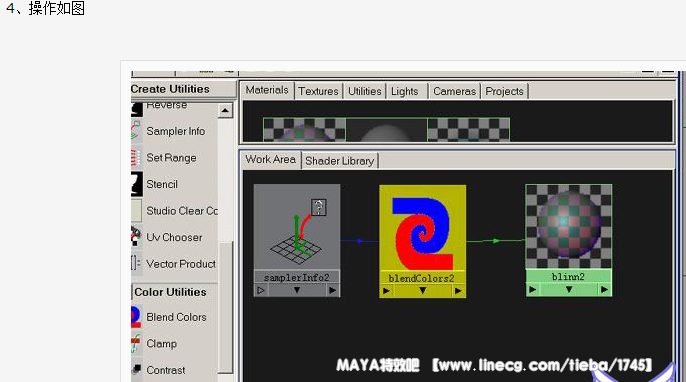Screen dimensions: 686x382
Task: Click blinn2 left input arrow
Action: [x=532, y=289]
